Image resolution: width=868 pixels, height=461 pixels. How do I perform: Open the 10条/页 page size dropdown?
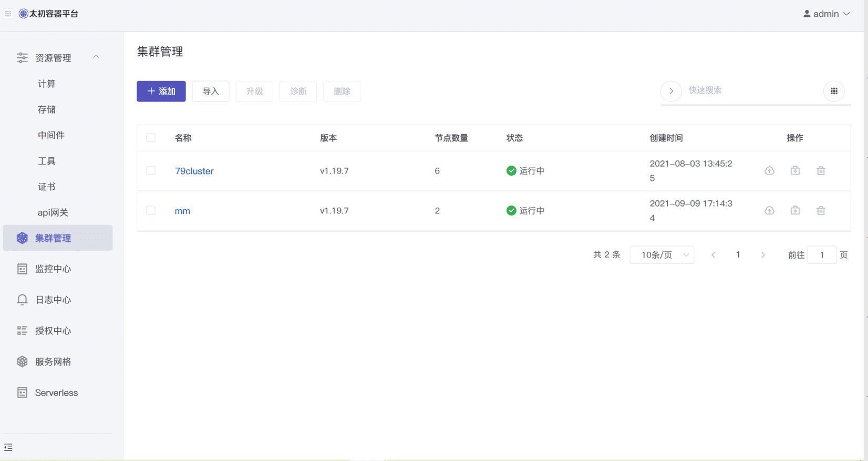click(x=662, y=255)
